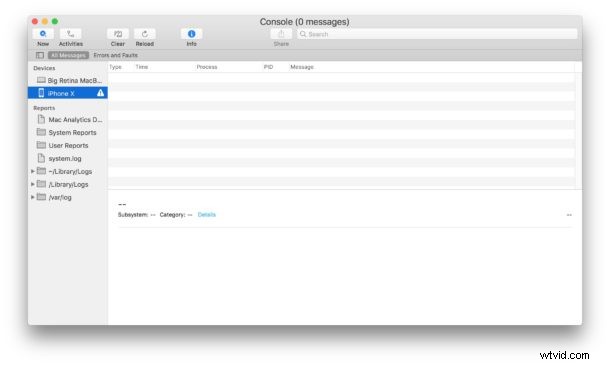
Task: Select the All Messages filter tab
Action: point(68,55)
